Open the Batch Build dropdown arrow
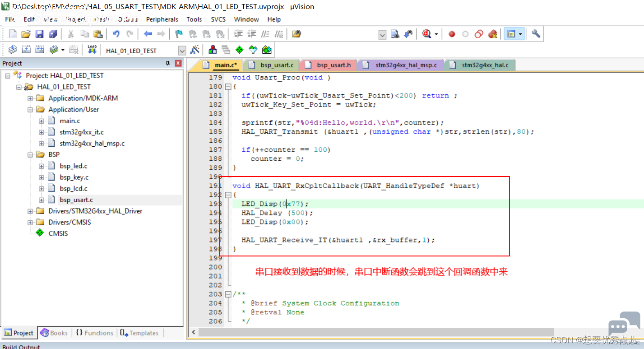Screen dimensions: 644x349 coord(63,50)
